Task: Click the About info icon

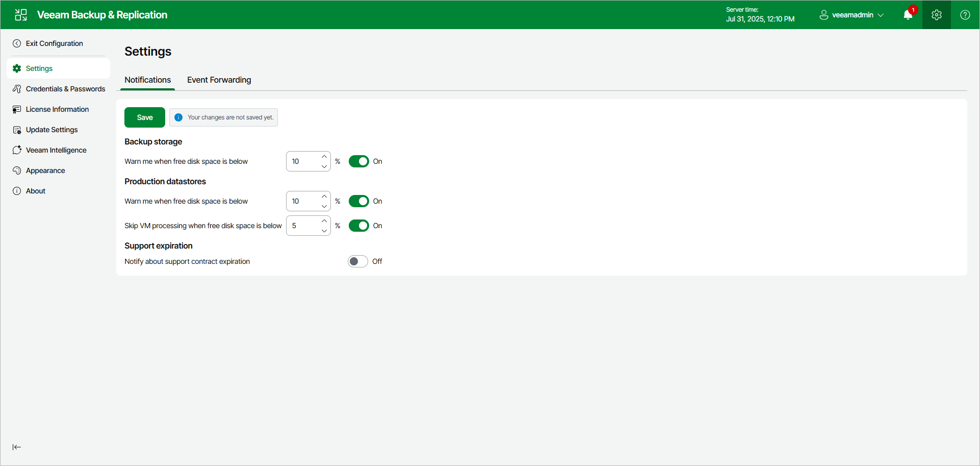Action: coord(17,191)
